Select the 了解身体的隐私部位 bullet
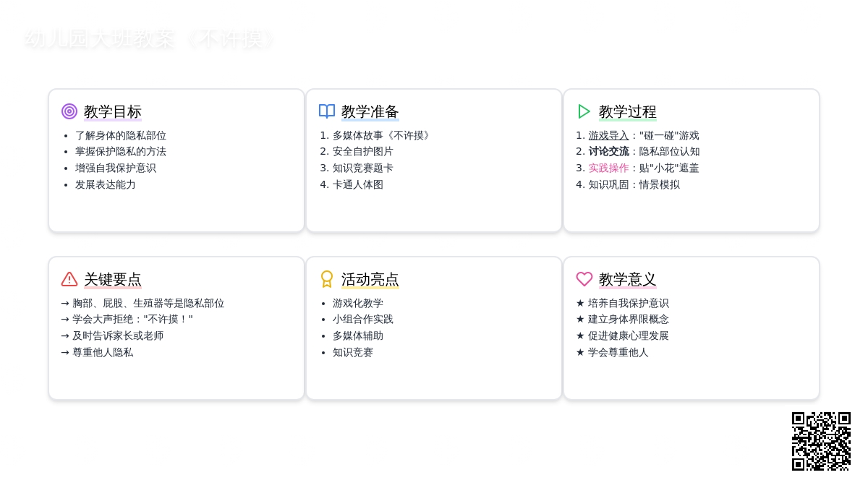The height and width of the screenshot is (488, 868). pyautogui.click(x=120, y=135)
